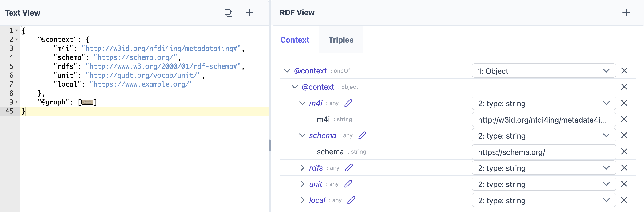Collapse the nested @context object node
Viewport: 644px width, 212px height.
pos(295,87)
